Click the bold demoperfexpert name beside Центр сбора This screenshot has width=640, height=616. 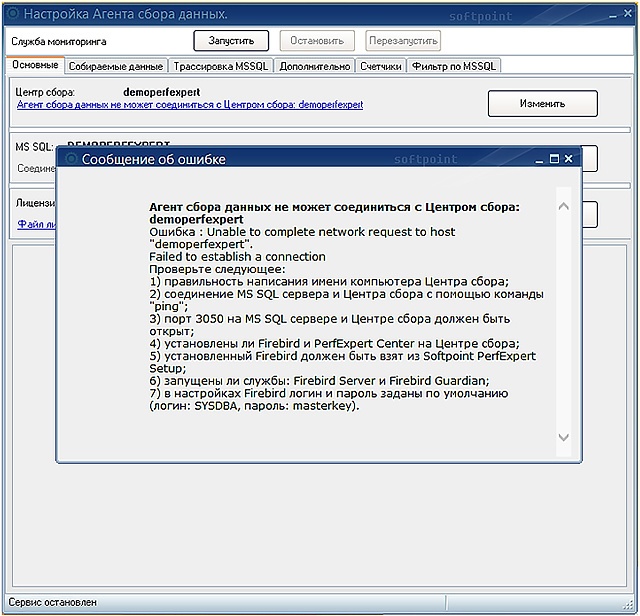[x=162, y=92]
